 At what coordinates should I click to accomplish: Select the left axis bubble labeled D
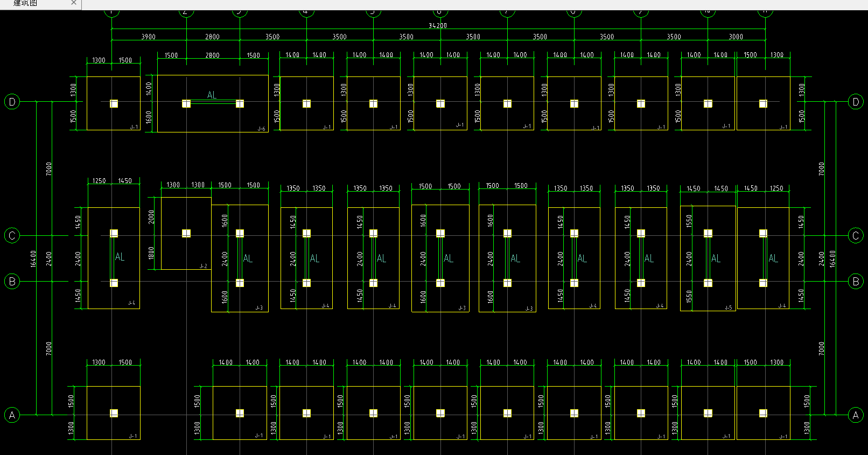click(x=12, y=101)
